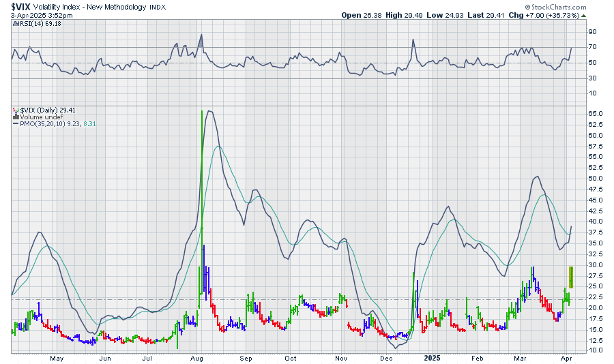Click the latest tall green candlestick in April
This screenshot has height=364, width=614.
pyautogui.click(x=571, y=277)
